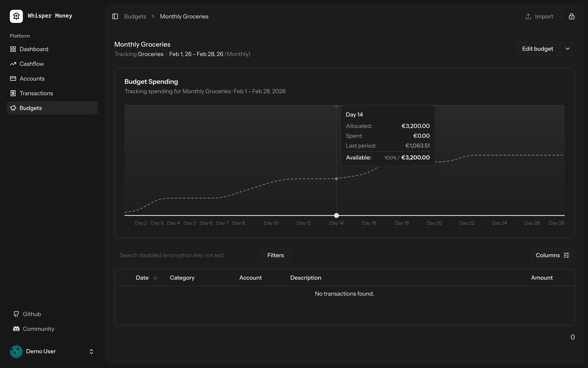Click the Day 2 axis label
The width and height of the screenshot is (588, 368).
141,223
